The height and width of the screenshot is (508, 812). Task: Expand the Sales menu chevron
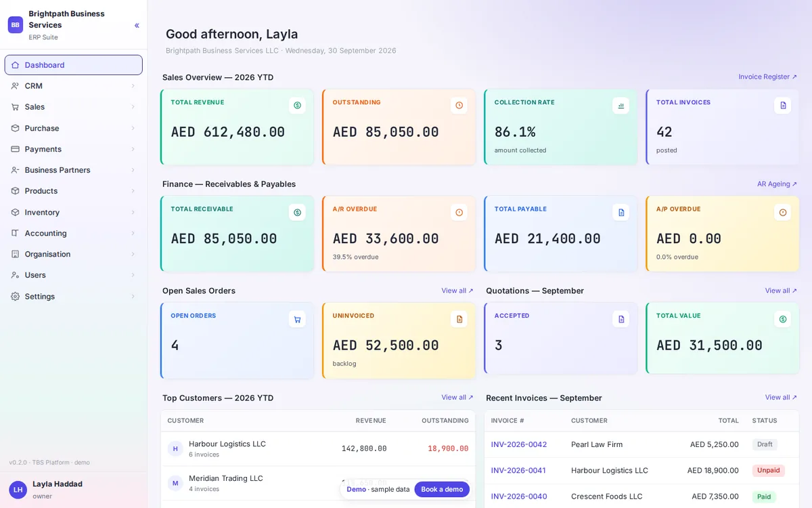click(133, 107)
